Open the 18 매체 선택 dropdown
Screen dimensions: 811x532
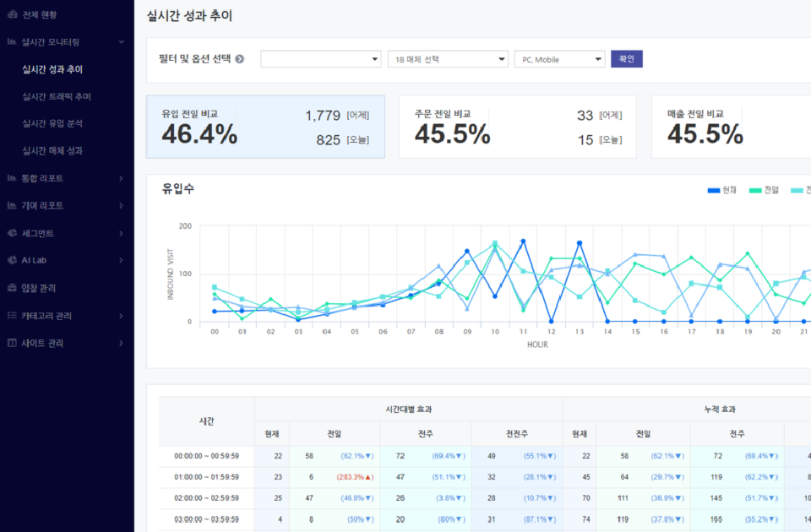(x=447, y=59)
